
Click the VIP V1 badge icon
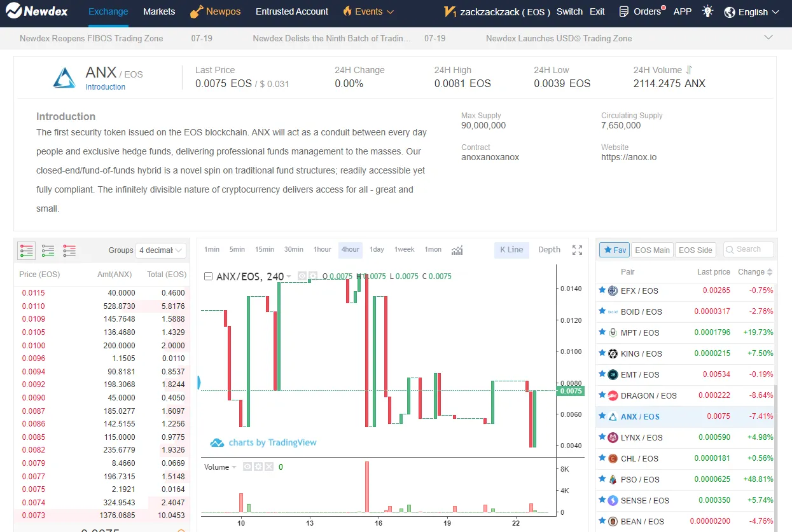(x=450, y=12)
